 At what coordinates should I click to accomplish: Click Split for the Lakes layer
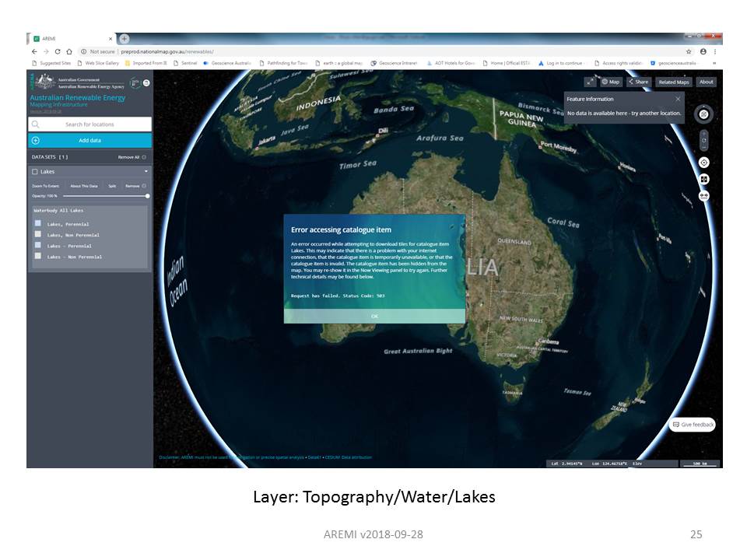tap(112, 186)
